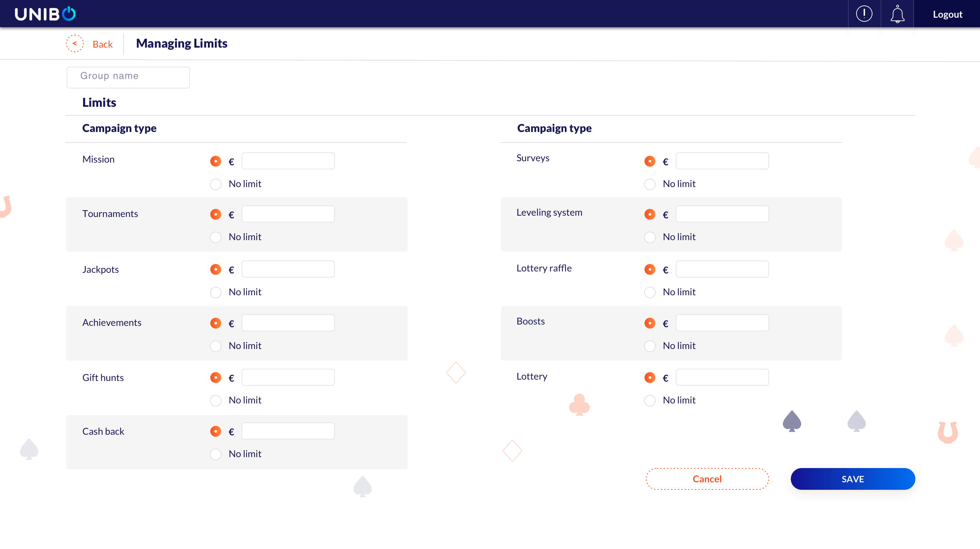Click the Leveling system campaign label
Viewport: 980px width, 549px height.
pyautogui.click(x=549, y=213)
